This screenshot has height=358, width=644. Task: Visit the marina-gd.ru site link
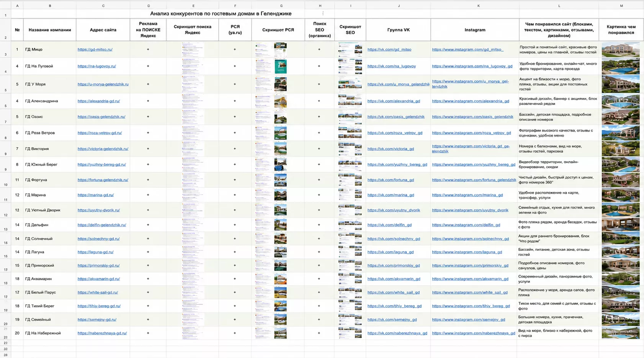tap(95, 195)
